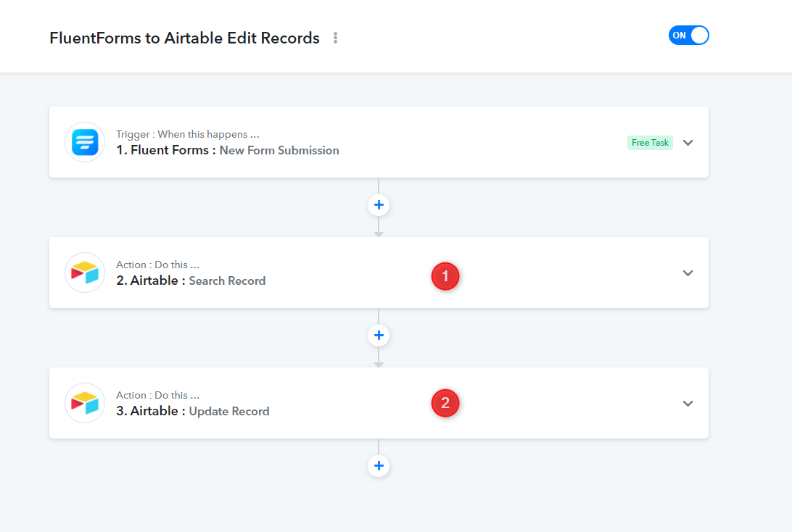Expand the Fluent Forms trigger step
The image size is (792, 532).
coord(688,142)
